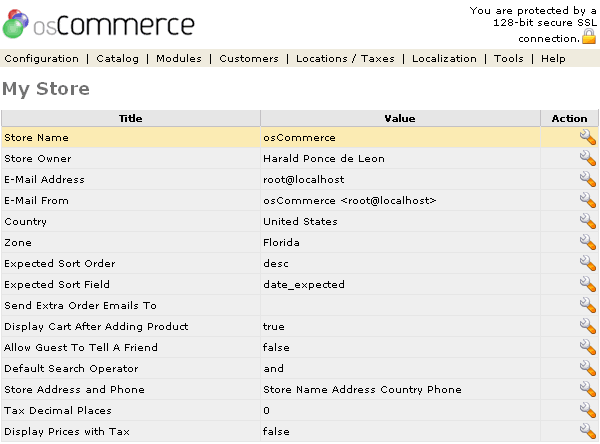Click the Title column header

coord(130,119)
